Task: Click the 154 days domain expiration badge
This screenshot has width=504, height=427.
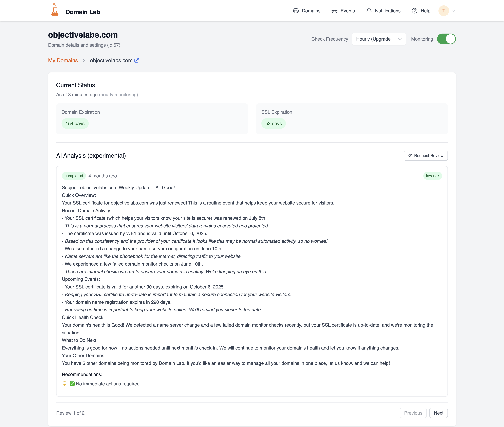Action: click(x=75, y=123)
